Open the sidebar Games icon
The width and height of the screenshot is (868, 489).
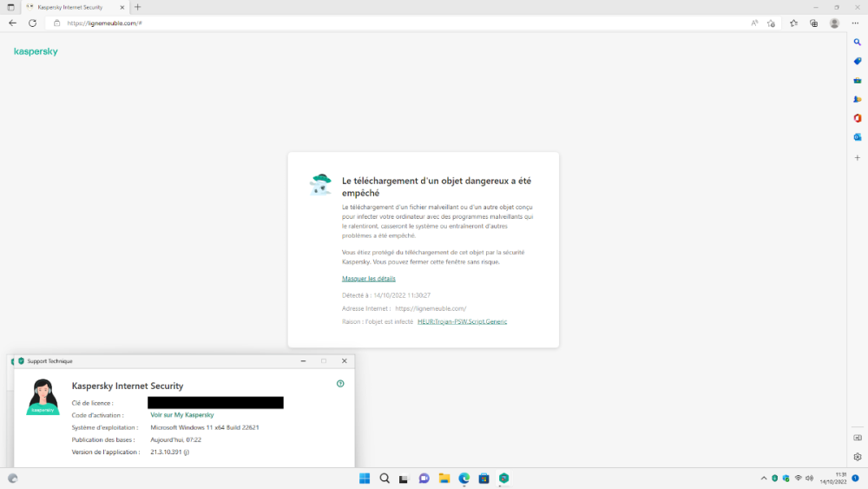pyautogui.click(x=858, y=99)
